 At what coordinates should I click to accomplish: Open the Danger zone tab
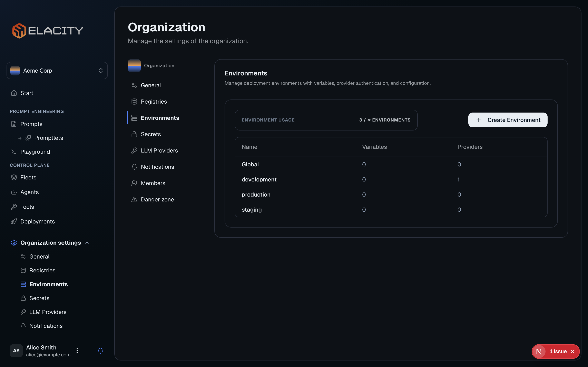157,199
